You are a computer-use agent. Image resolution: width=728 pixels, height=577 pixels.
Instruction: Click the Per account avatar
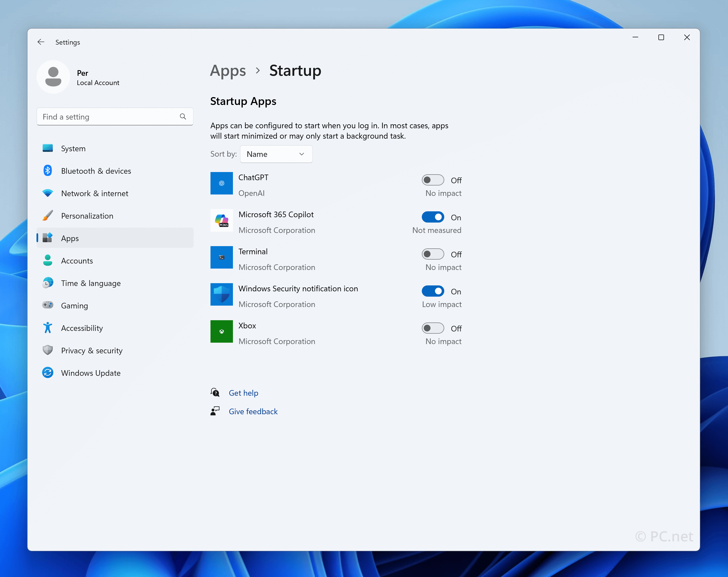[53, 77]
